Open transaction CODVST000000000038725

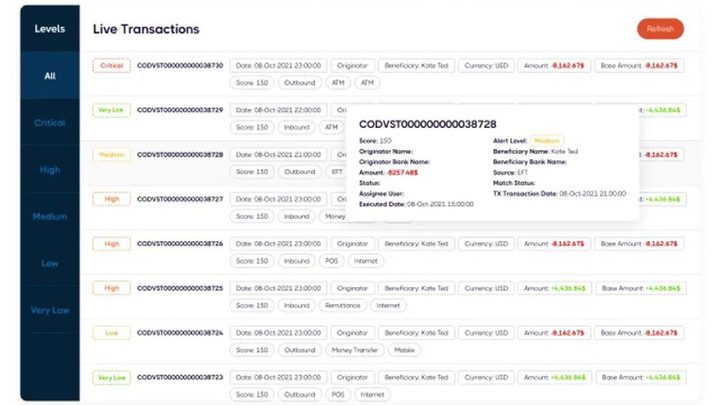click(180, 288)
